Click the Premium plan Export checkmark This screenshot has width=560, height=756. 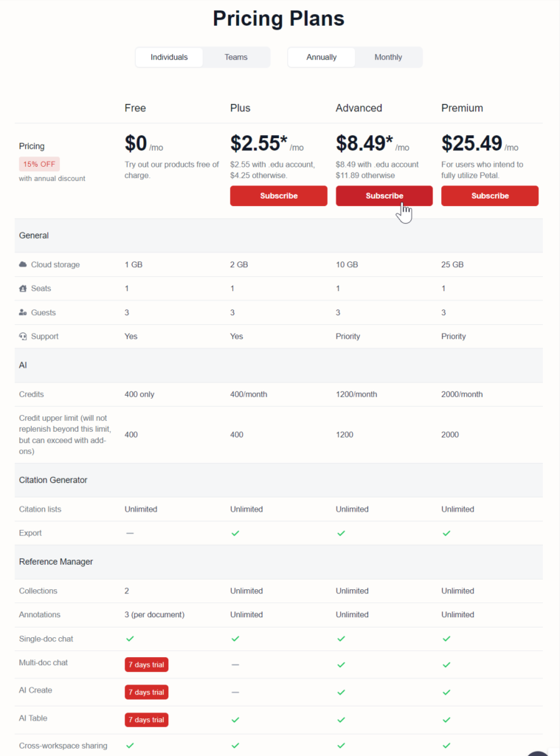tap(446, 533)
